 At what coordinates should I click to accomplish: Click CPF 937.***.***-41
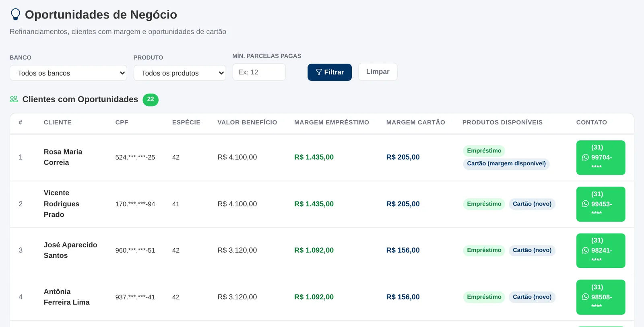(x=135, y=297)
